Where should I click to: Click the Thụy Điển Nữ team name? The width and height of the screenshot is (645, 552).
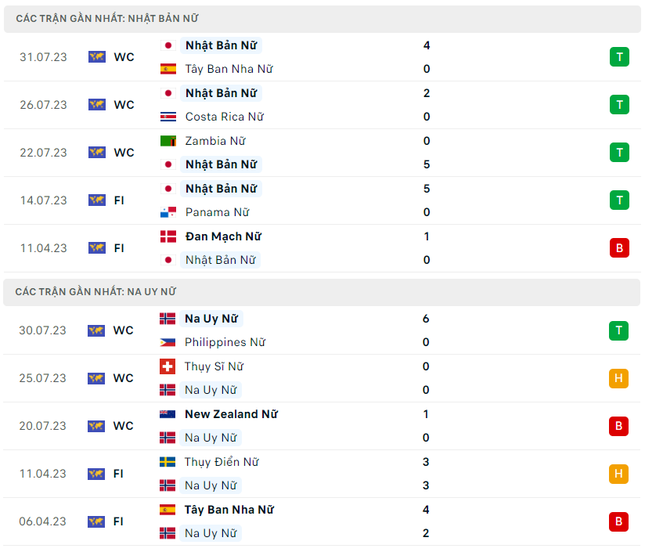[221, 462]
